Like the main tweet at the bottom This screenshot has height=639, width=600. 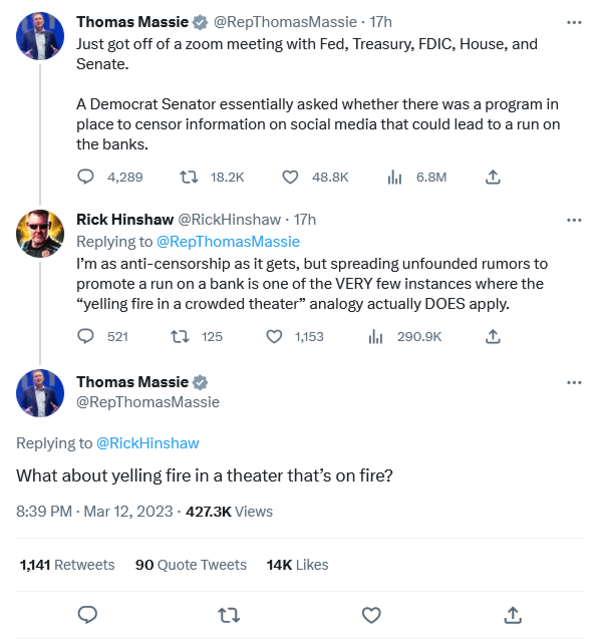point(370,613)
